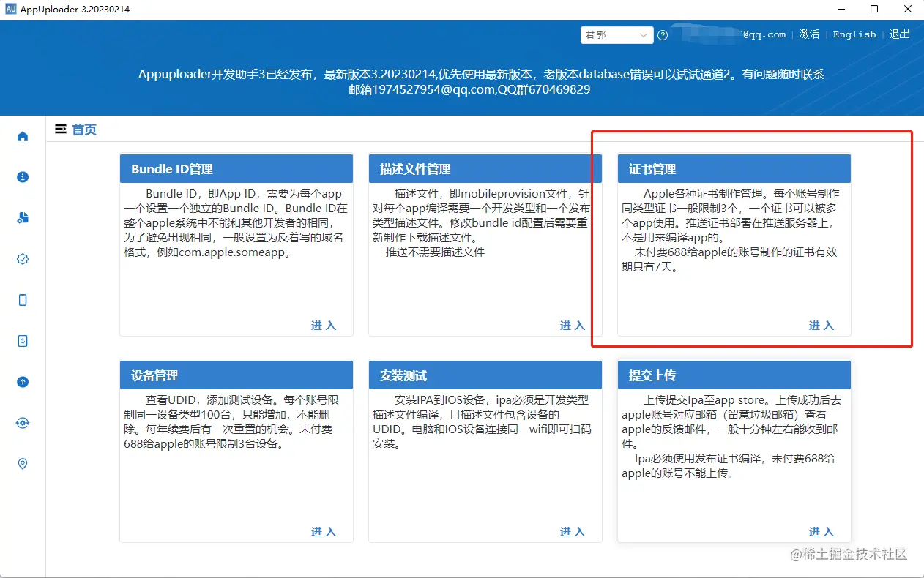Click the 证书管理 card header

tap(734, 169)
